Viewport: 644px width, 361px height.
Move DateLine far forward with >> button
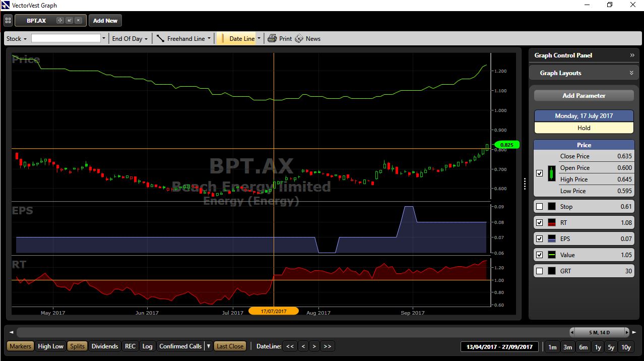tap(328, 346)
